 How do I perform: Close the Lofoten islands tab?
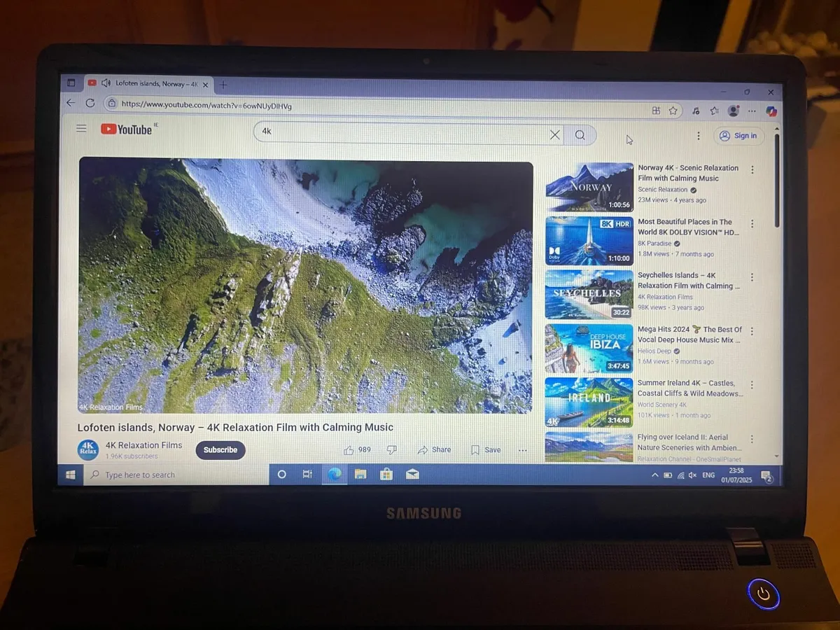tap(205, 85)
